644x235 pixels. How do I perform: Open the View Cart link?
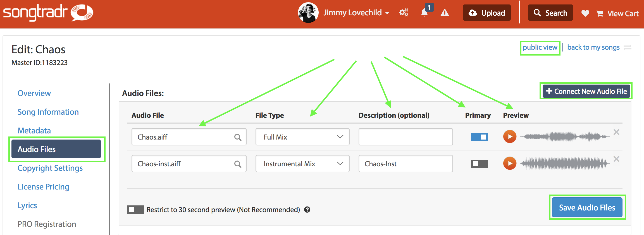coord(623,13)
